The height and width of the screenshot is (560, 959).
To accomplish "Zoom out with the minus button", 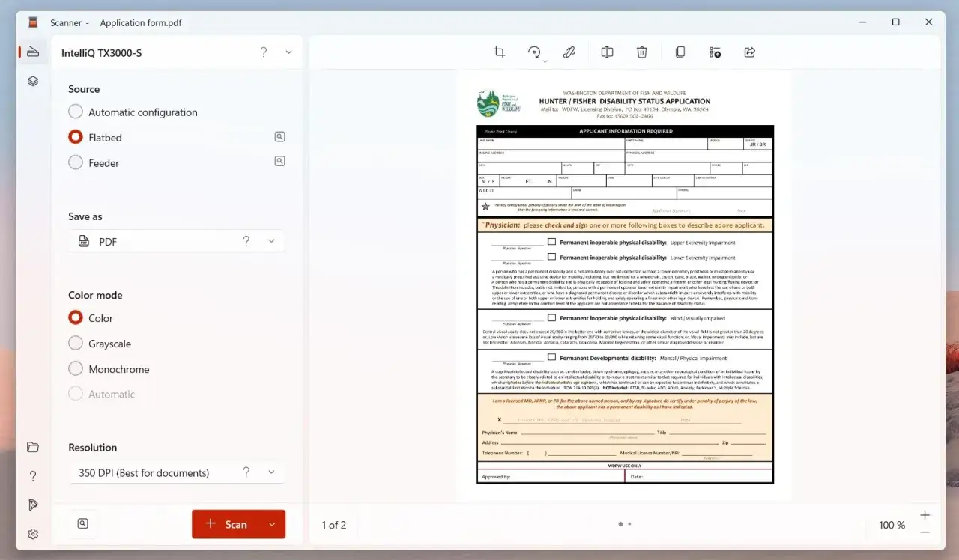I will tap(925, 532).
